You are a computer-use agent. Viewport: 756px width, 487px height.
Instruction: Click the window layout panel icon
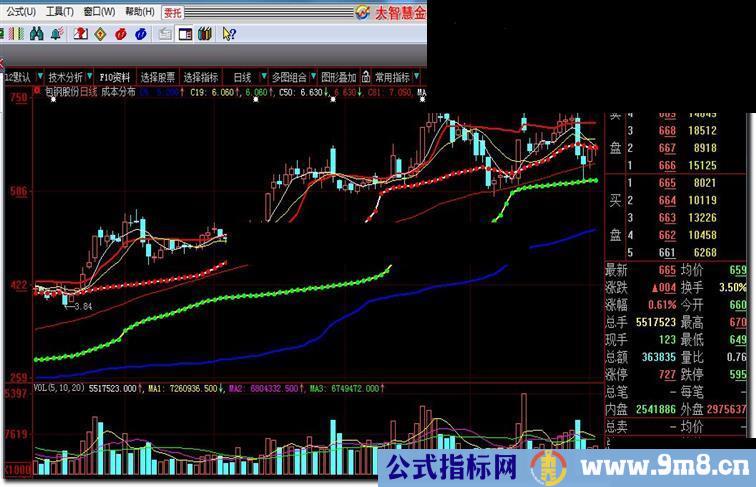click(184, 34)
